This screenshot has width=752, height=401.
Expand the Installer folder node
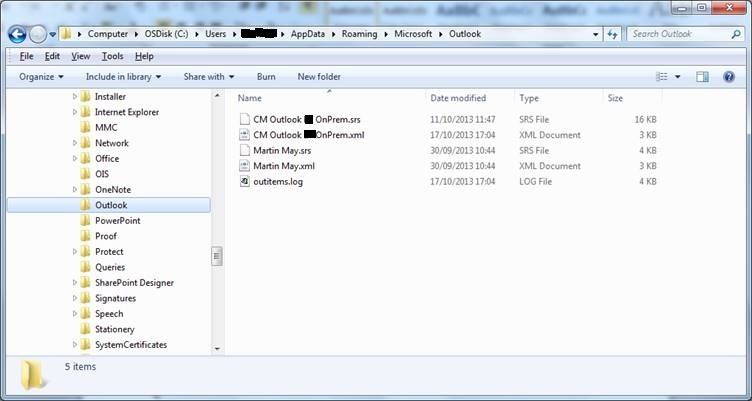pos(75,97)
